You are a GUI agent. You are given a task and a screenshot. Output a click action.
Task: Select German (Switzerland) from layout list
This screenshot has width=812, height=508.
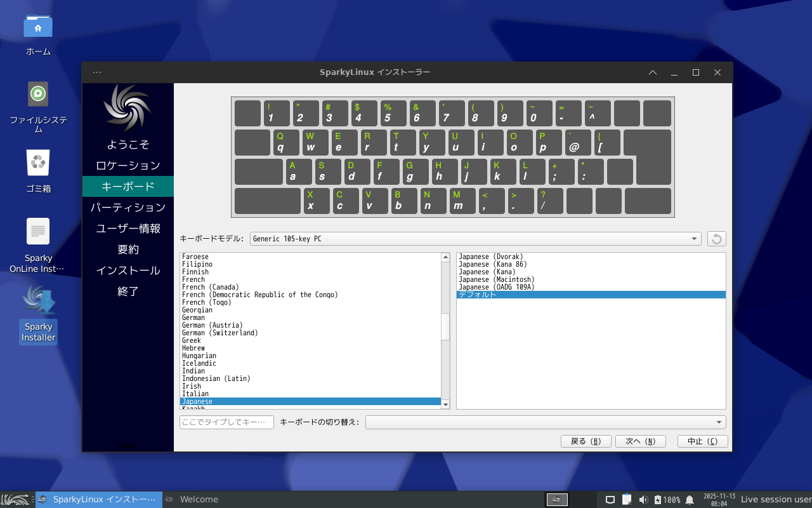click(220, 333)
